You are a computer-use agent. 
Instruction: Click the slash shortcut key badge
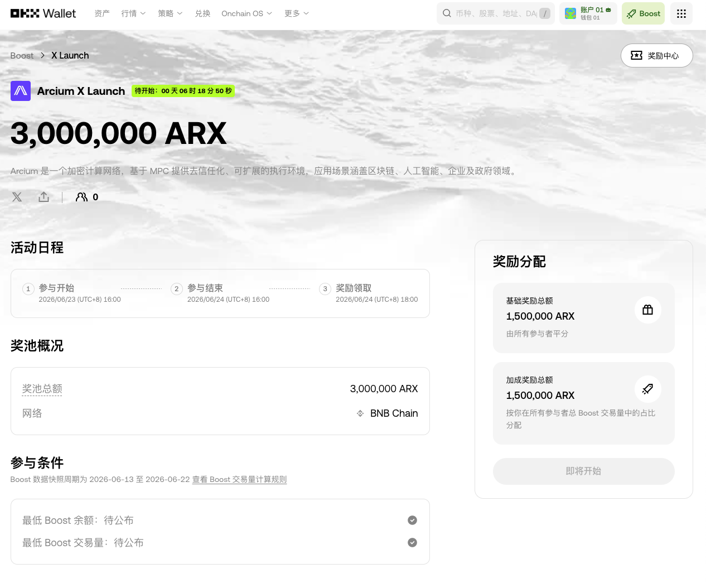coord(545,13)
